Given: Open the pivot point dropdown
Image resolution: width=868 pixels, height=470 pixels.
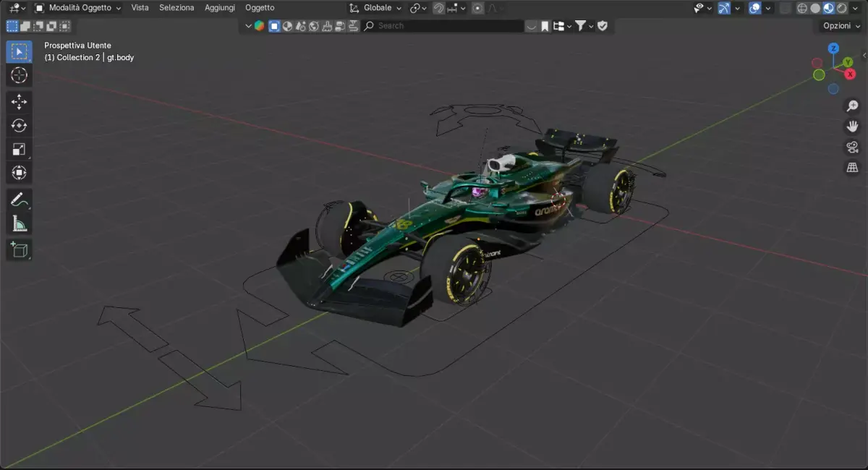Looking at the screenshot, I should click(x=418, y=8).
